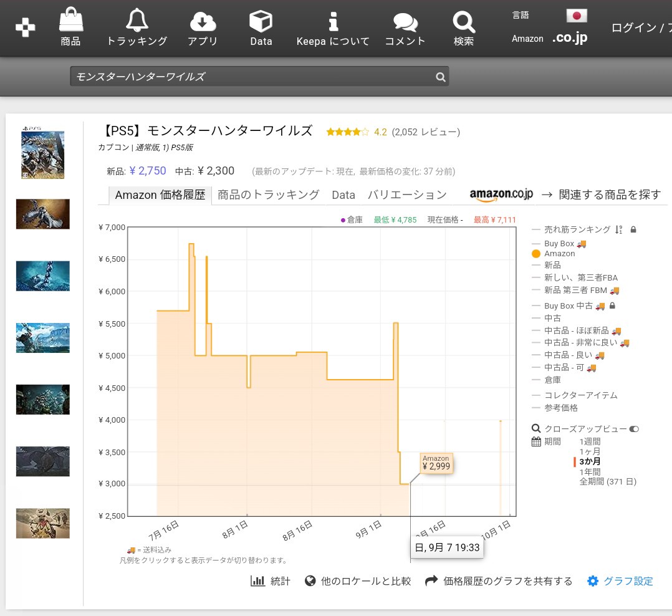Open the 商品 shopping bag icon
This screenshot has height=616, width=672.
(x=70, y=21)
